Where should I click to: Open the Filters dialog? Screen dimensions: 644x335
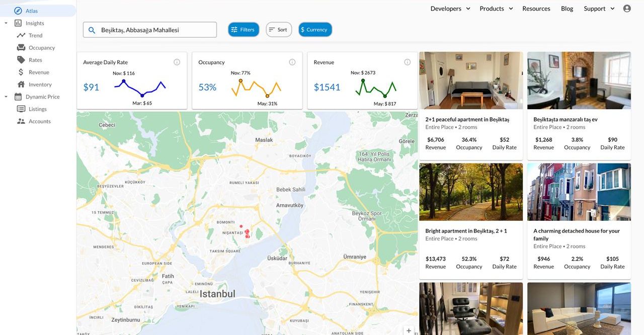point(244,29)
